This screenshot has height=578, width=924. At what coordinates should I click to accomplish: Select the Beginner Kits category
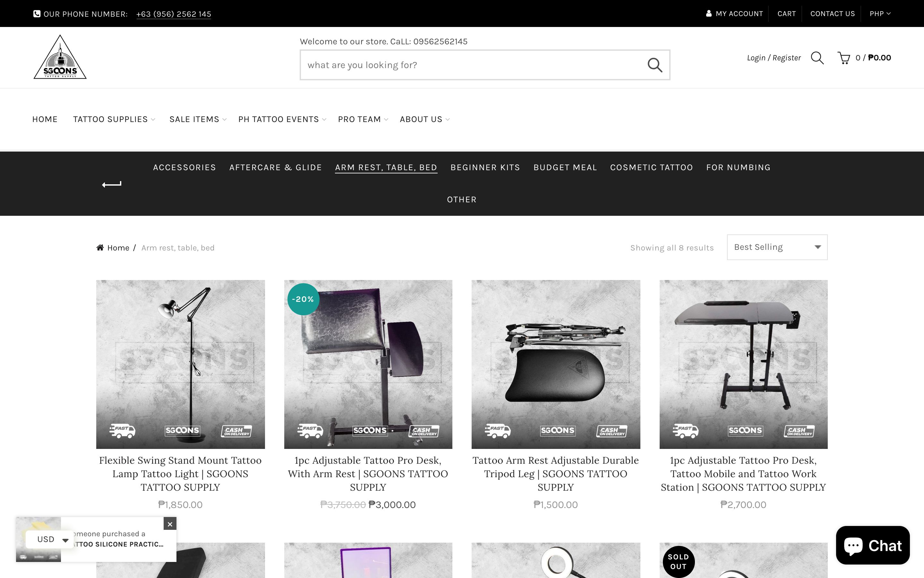tap(485, 167)
